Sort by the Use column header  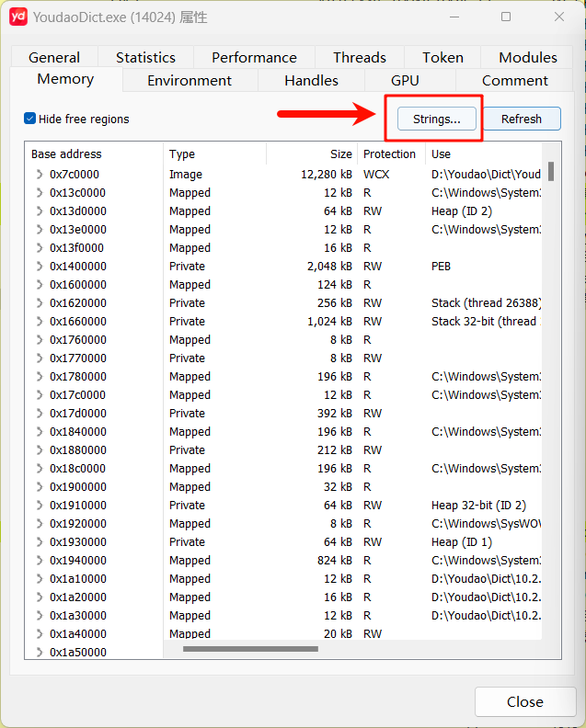coord(483,154)
